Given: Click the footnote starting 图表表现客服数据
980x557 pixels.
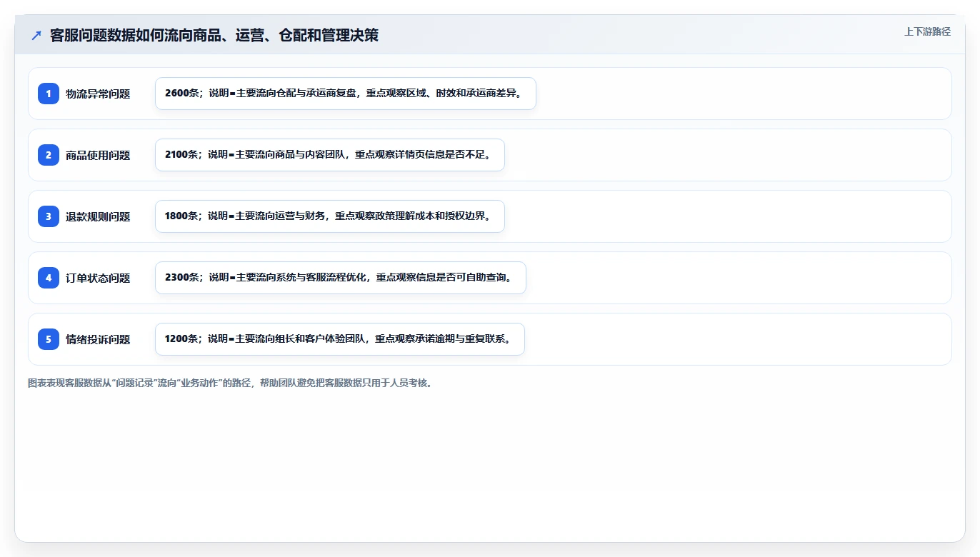Looking at the screenshot, I should (230, 383).
